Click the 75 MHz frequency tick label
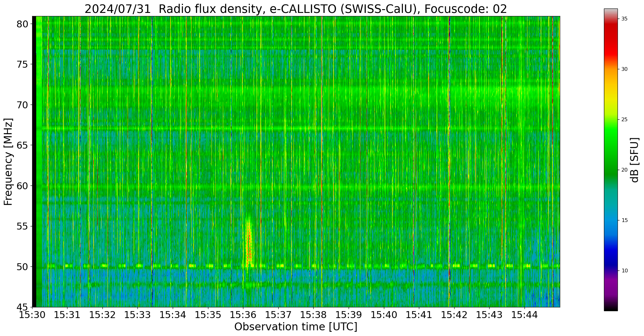The height and width of the screenshot is (336, 644). 22,64
